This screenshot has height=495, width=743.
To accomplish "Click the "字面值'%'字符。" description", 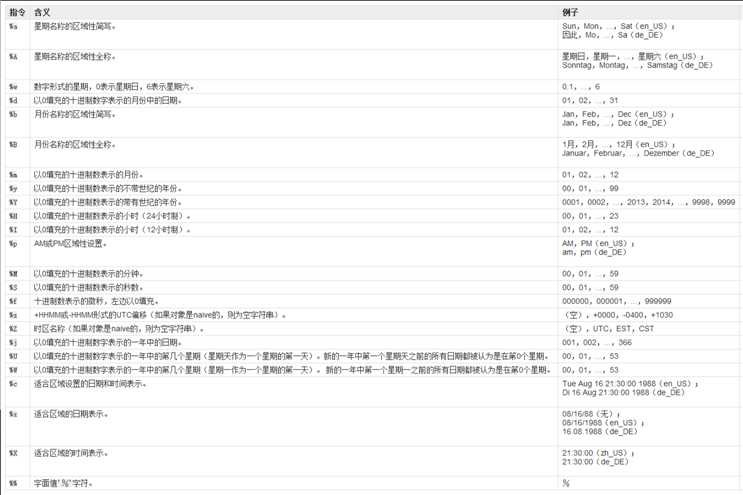I will (x=63, y=484).
